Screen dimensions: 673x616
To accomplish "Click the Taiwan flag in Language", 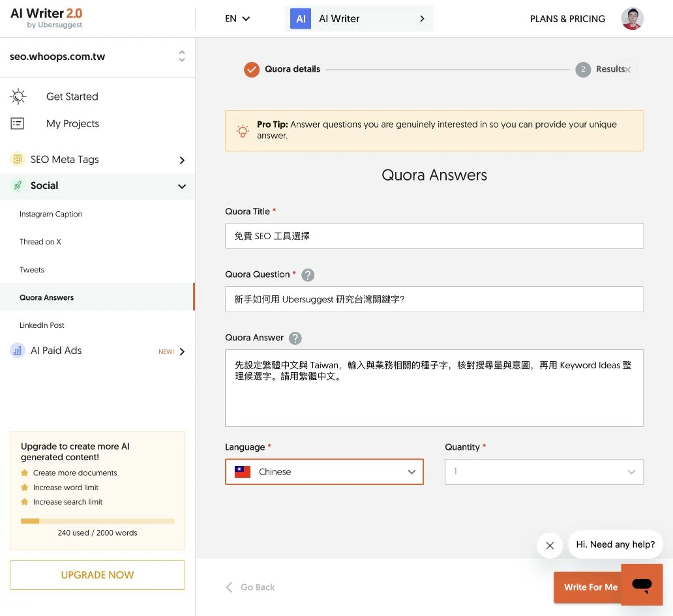I will pos(243,472).
